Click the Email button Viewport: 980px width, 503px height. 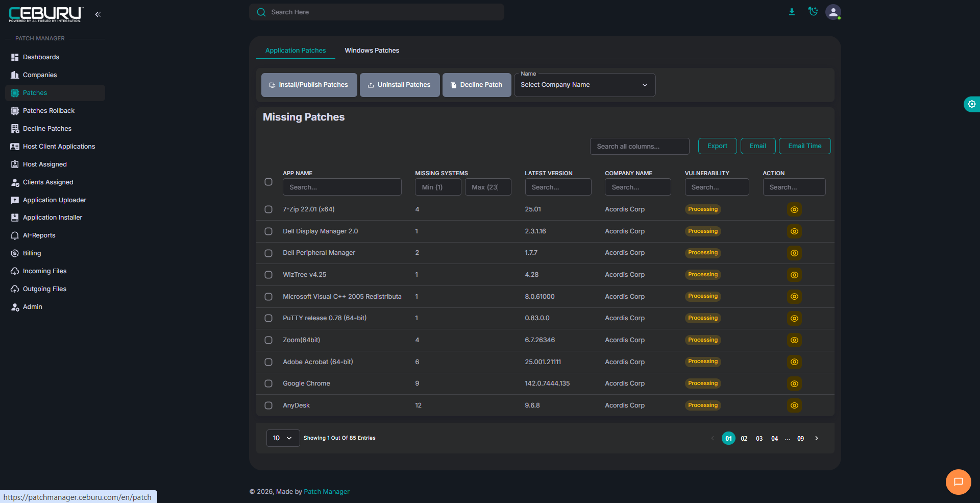coord(758,146)
